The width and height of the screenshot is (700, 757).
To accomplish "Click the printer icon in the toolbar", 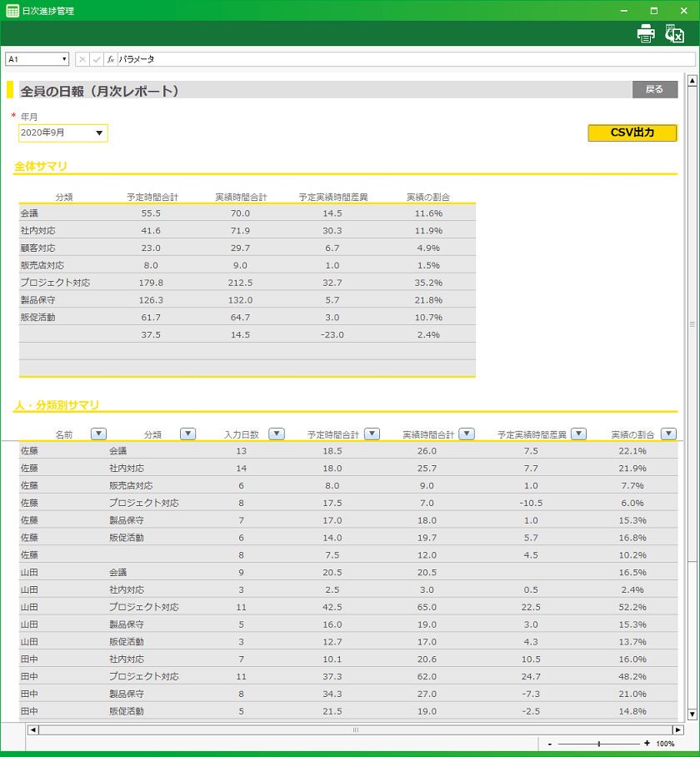I will click(x=646, y=33).
